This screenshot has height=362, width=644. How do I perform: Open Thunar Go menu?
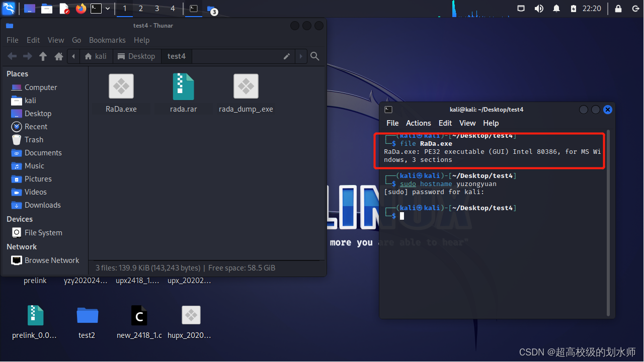pos(76,40)
